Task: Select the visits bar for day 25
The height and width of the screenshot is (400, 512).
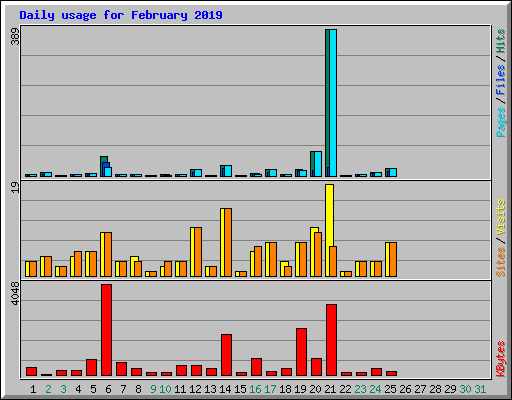Action: [x=387, y=260]
